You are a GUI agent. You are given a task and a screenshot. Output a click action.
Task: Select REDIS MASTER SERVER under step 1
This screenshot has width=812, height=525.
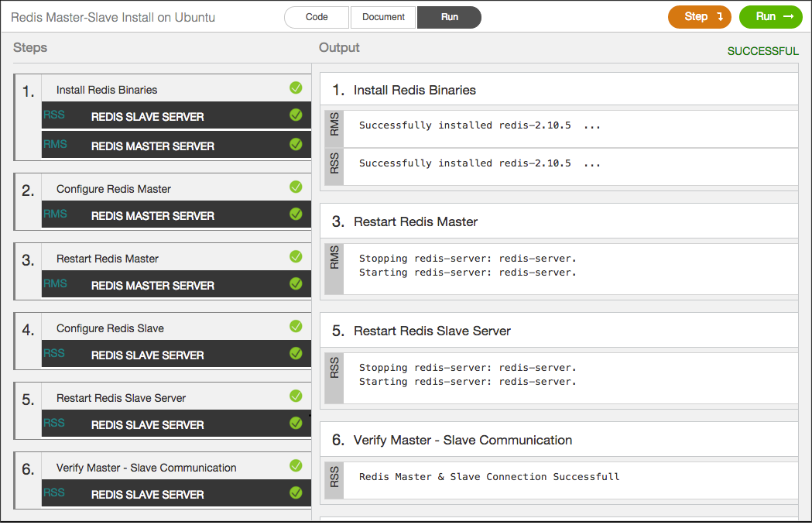[x=152, y=146]
